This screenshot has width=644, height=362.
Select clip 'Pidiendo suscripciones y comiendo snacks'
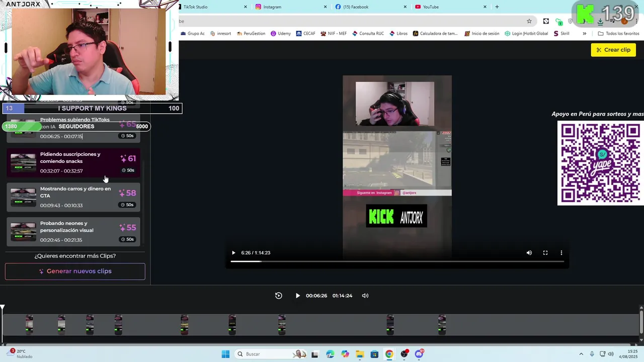click(73, 162)
